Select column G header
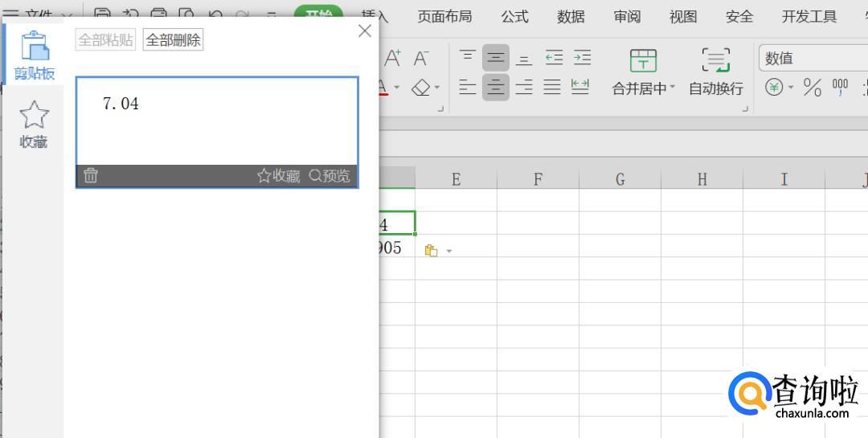Screen dimensions: 868x438 [x=620, y=179]
